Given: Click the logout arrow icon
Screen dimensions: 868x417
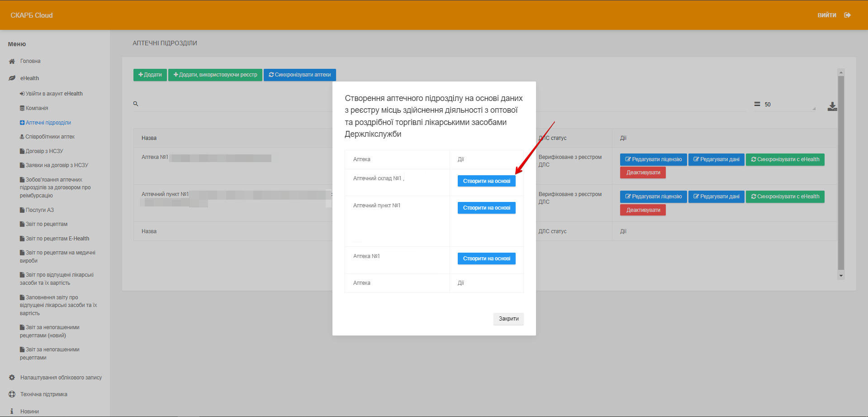Looking at the screenshot, I should 847,15.
